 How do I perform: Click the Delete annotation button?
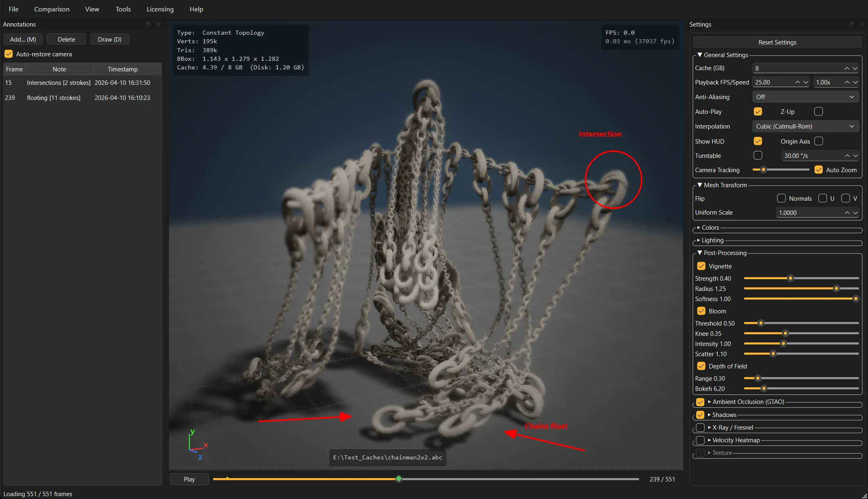click(66, 39)
